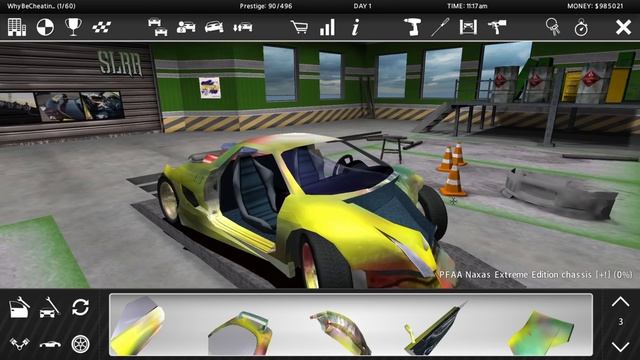Select the car with wrench category
Image resolution: width=640 pixels, height=360 pixels.
pos(50,307)
